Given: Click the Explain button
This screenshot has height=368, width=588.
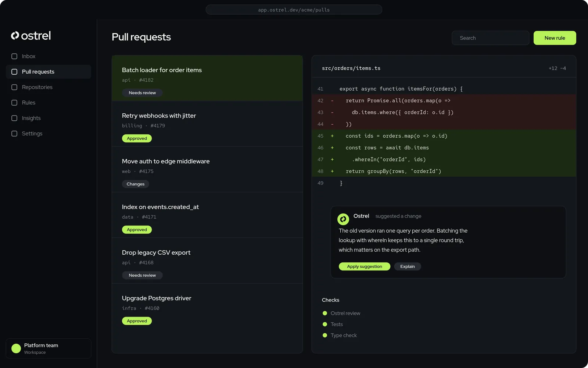Looking at the screenshot, I should click(x=408, y=266).
